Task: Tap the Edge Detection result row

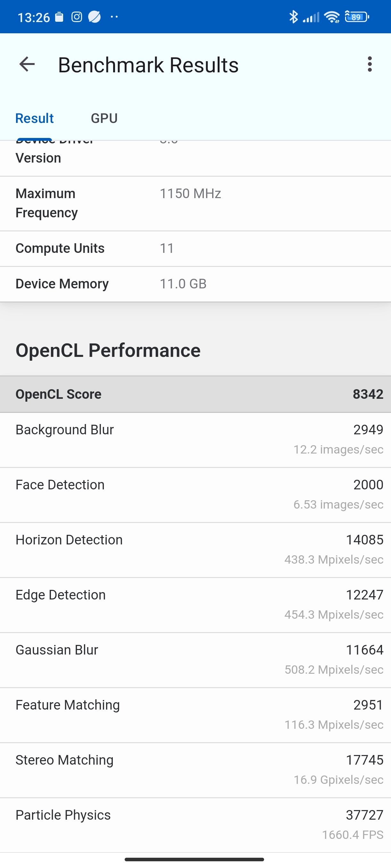Action: click(x=196, y=605)
